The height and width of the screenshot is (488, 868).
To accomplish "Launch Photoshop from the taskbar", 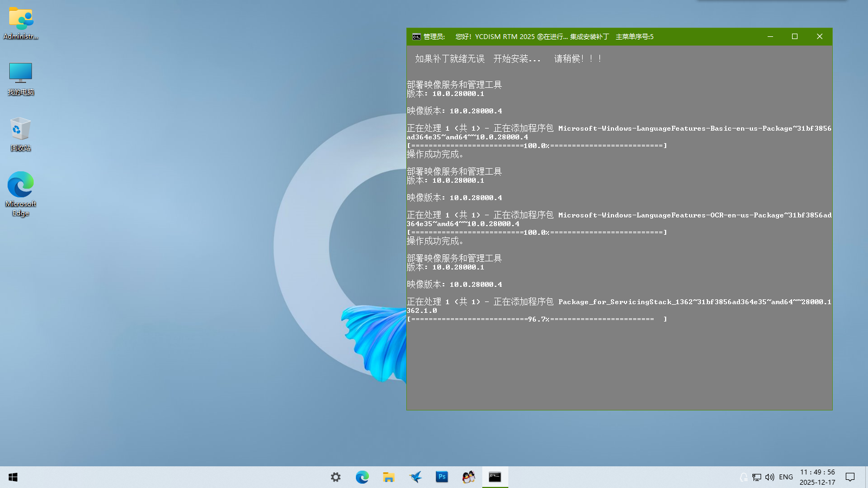I will pyautogui.click(x=442, y=477).
